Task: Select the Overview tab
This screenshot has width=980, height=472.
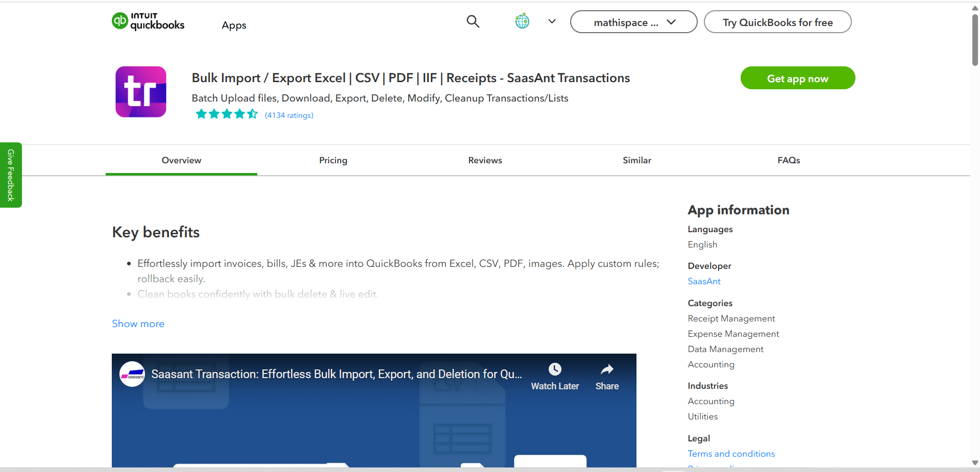Action: (181, 160)
